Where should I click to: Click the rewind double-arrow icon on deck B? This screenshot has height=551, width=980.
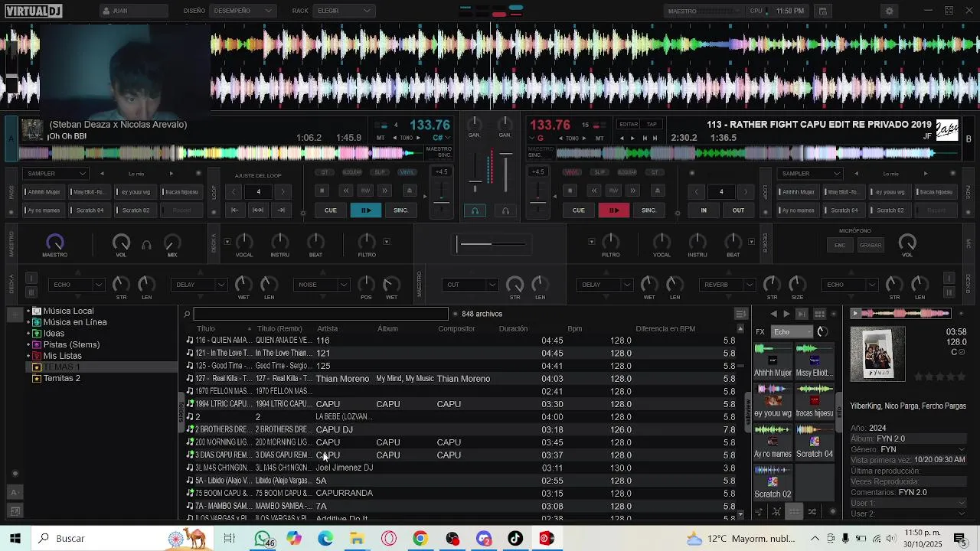[x=594, y=191]
